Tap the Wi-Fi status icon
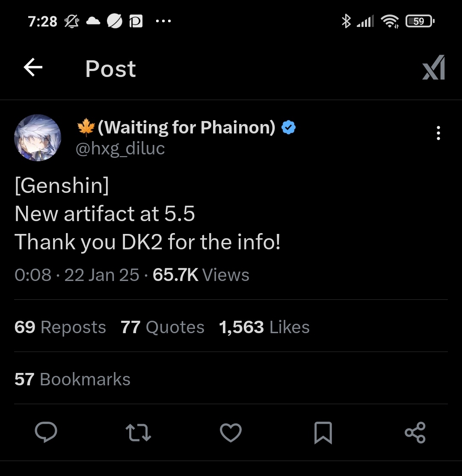Screen dimensions: 462x476 390,21
